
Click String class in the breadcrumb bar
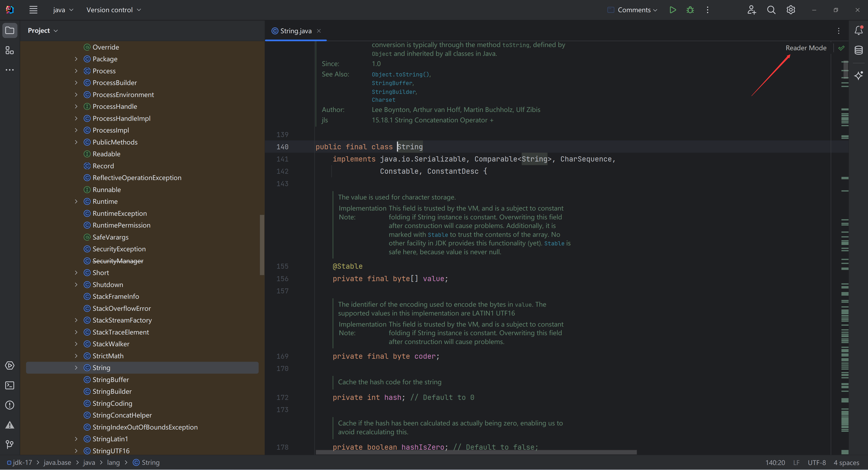click(146, 463)
